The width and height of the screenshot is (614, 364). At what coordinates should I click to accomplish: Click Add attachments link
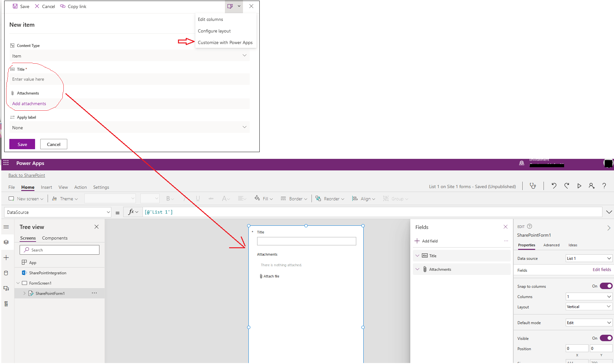(x=29, y=104)
